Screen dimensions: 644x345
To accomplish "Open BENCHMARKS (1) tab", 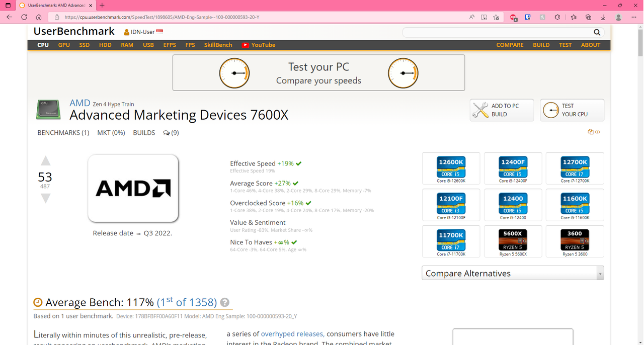I will point(63,133).
